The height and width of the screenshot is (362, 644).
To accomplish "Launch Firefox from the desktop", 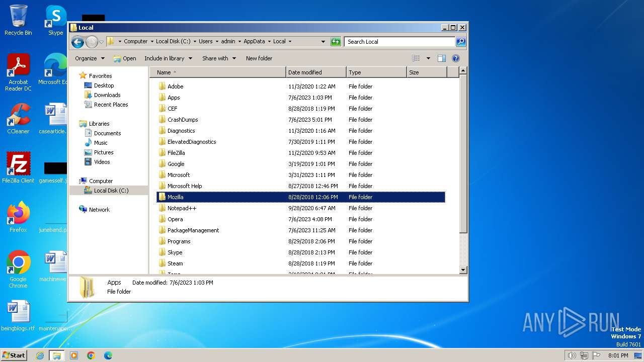I will point(18,217).
